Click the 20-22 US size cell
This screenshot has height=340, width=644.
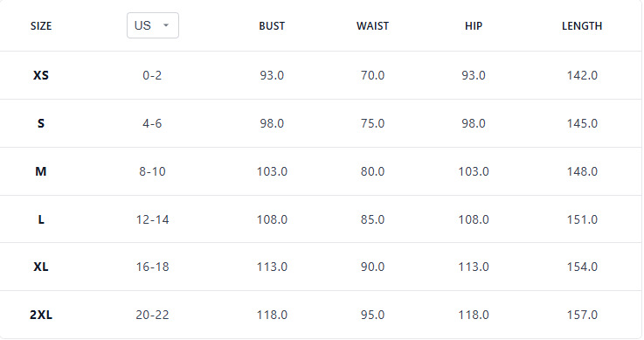pos(152,315)
